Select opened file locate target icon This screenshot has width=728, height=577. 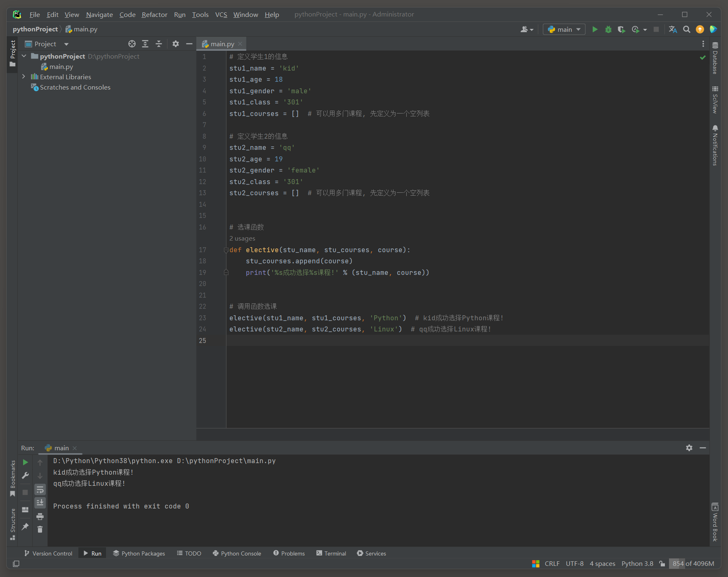click(x=132, y=44)
